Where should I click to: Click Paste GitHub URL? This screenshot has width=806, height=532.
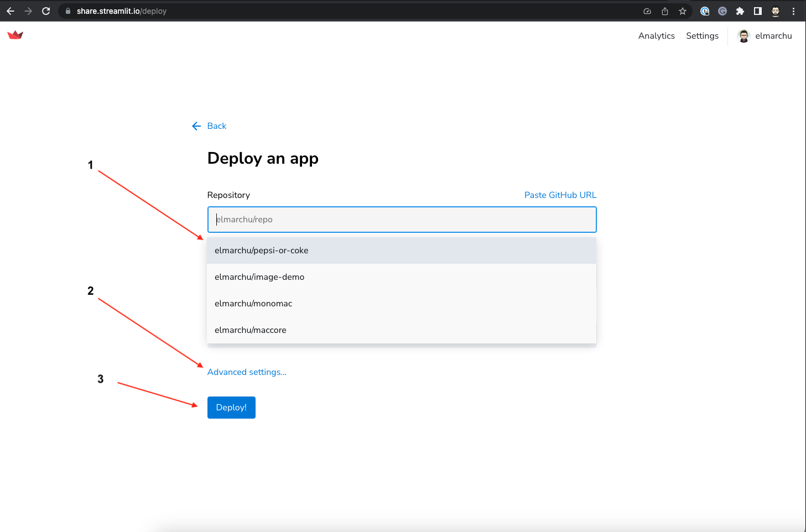point(560,195)
